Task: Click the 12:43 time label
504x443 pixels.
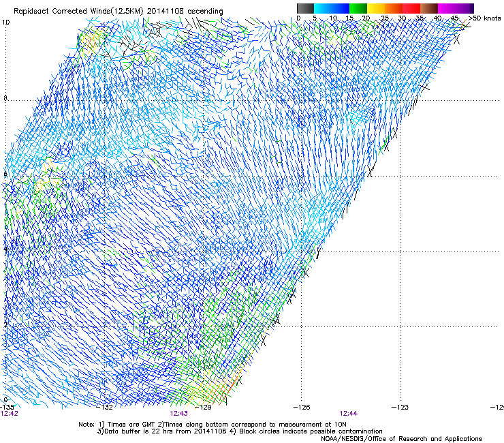Action: pos(178,414)
